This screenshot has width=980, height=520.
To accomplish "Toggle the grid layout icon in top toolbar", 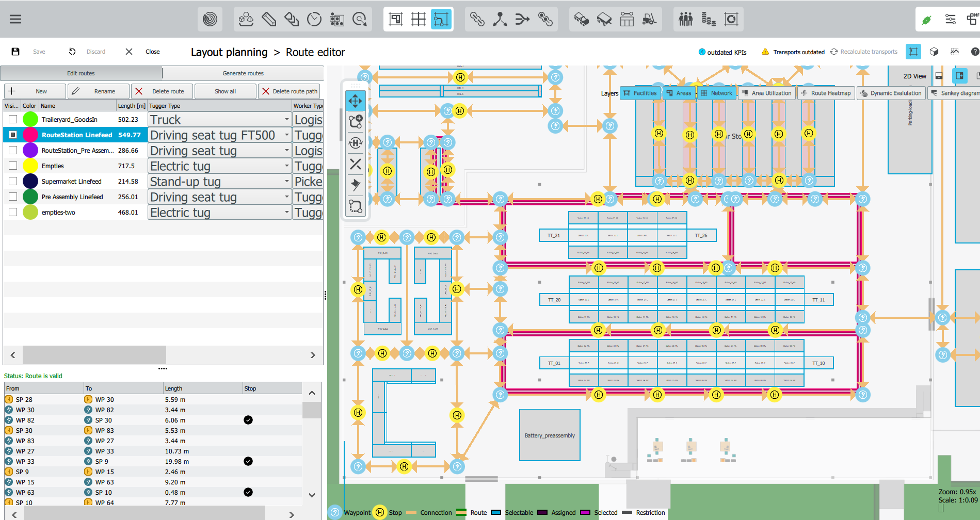I will [419, 20].
